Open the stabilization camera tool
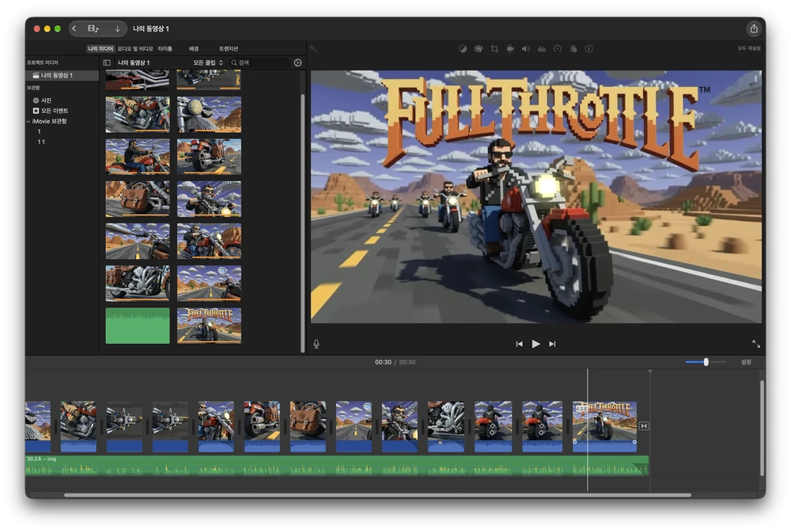This screenshot has width=791, height=532. (510, 49)
